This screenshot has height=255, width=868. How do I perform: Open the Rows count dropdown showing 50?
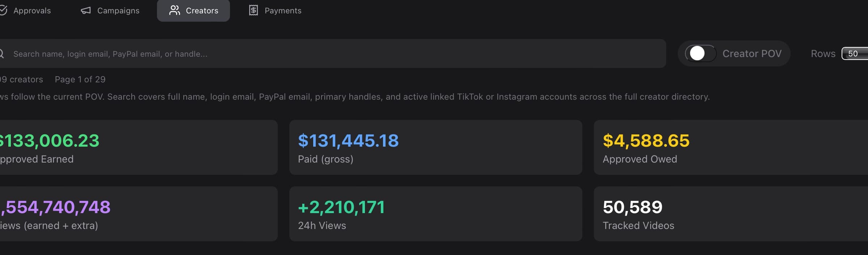click(x=855, y=54)
